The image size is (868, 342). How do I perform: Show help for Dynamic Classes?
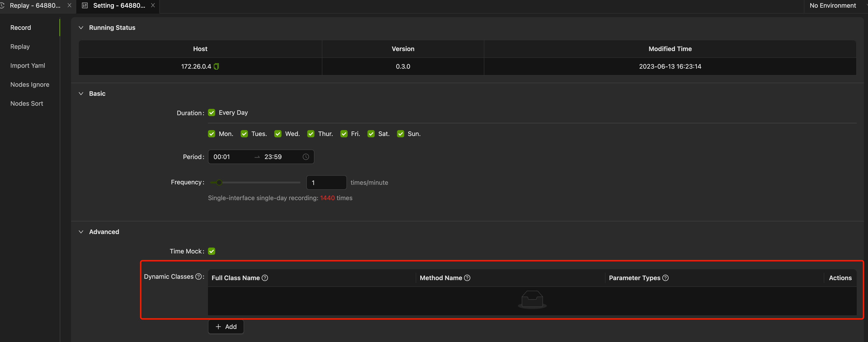tap(199, 276)
